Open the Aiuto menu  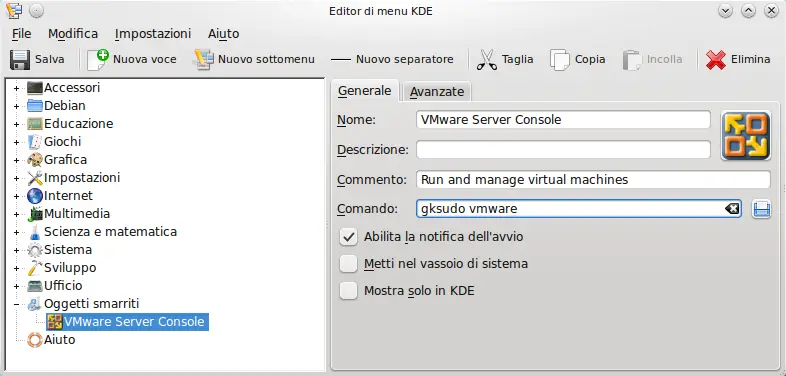(x=224, y=34)
